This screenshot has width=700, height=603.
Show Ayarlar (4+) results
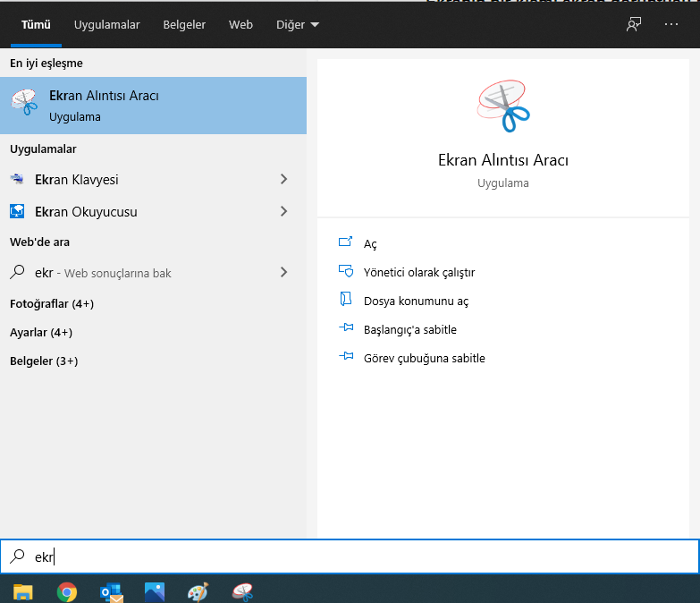click(x=41, y=332)
